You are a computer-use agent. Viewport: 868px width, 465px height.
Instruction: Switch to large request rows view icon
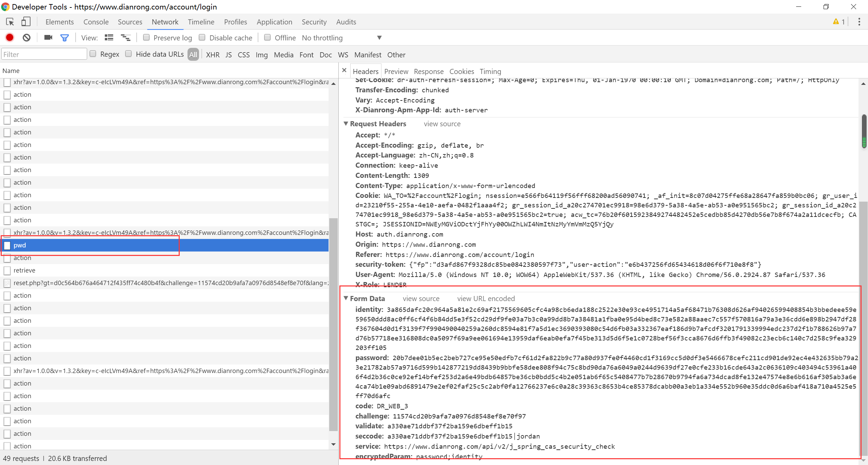109,38
